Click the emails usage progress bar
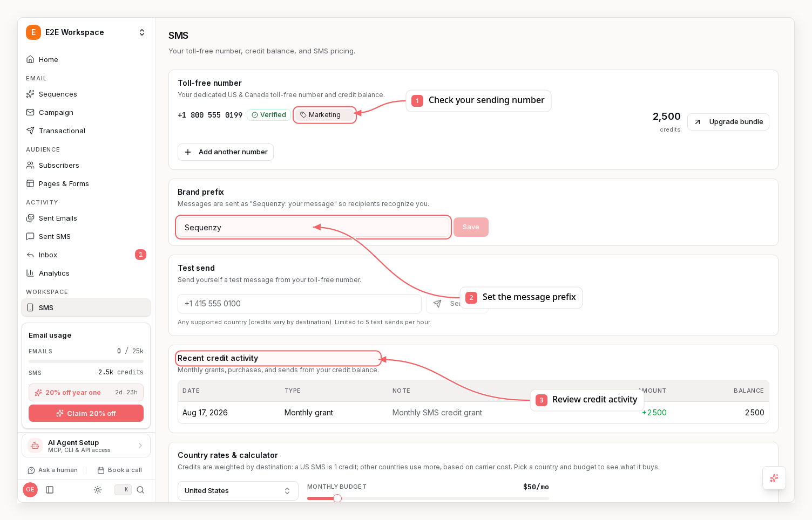The image size is (812, 520). click(86, 361)
